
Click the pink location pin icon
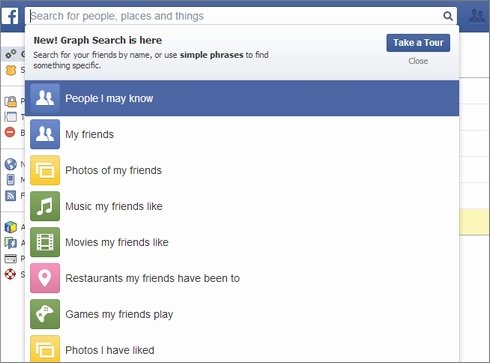pos(45,278)
